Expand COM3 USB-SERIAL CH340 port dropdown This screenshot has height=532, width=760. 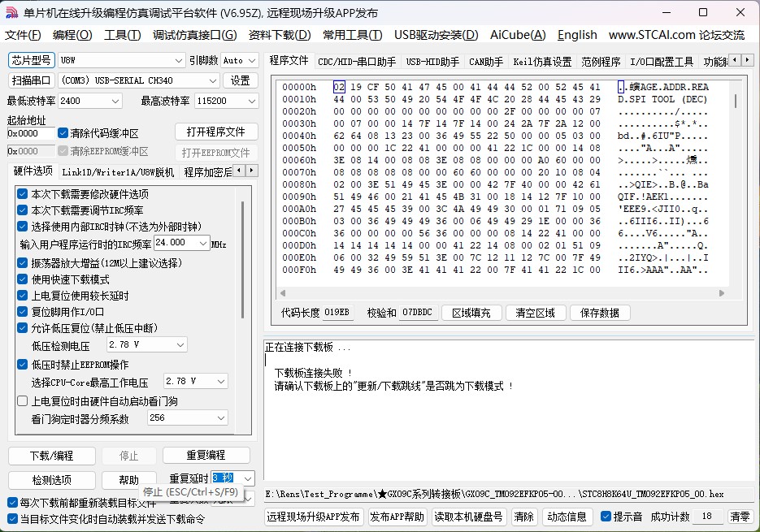[213, 80]
